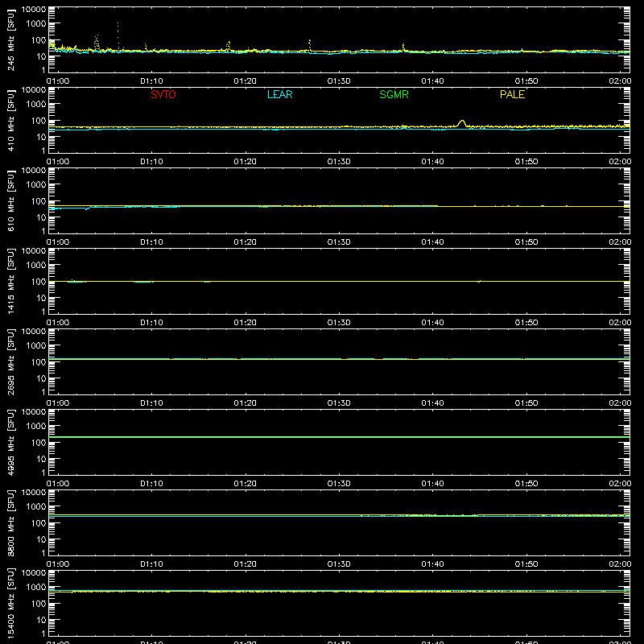The height and width of the screenshot is (644, 644).
Task: Click the 100 tick label on 1415 MHz axis
Action: (x=39, y=282)
